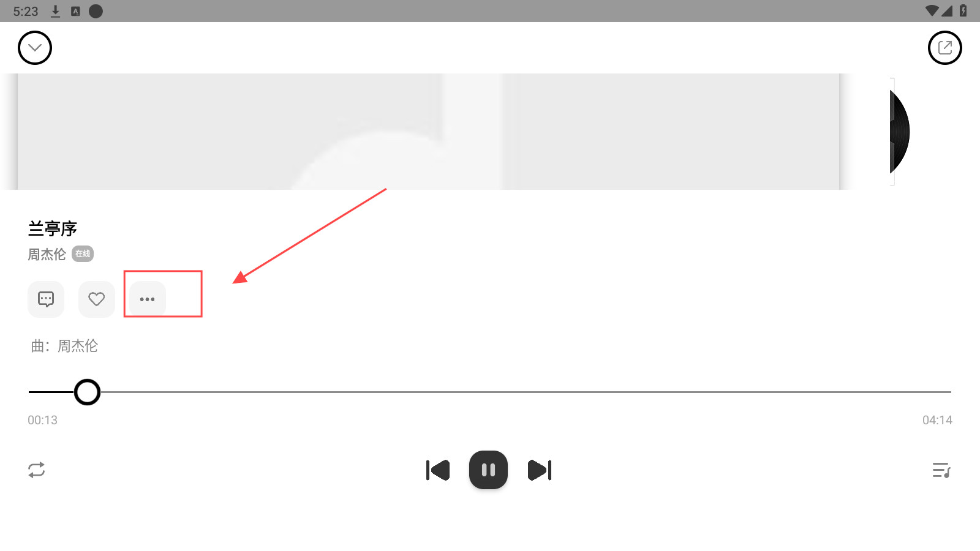
Task: Open the three-dot more options menu
Action: [x=148, y=299]
